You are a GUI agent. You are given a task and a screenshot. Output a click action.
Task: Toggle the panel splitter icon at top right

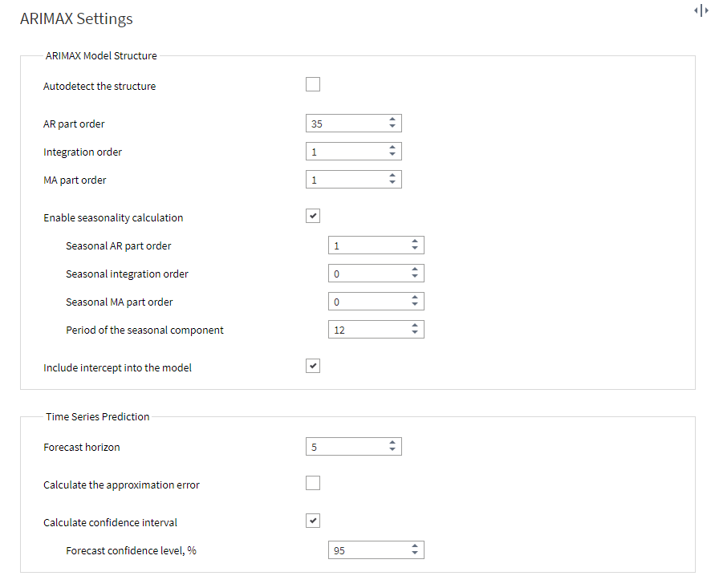pyautogui.click(x=701, y=10)
